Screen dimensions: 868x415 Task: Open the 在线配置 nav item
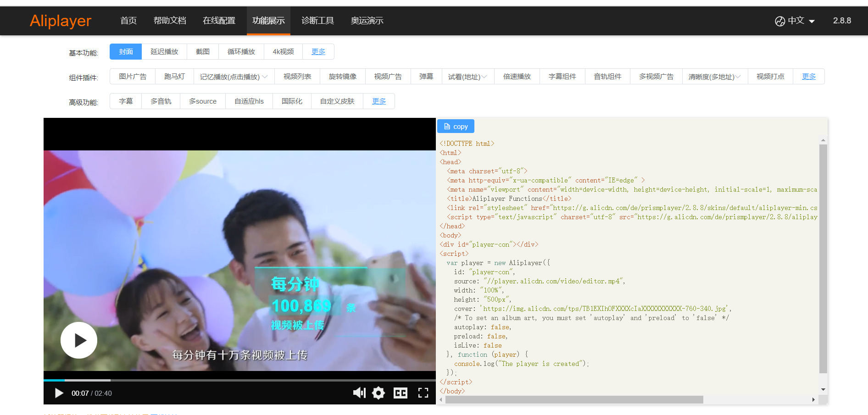click(219, 21)
